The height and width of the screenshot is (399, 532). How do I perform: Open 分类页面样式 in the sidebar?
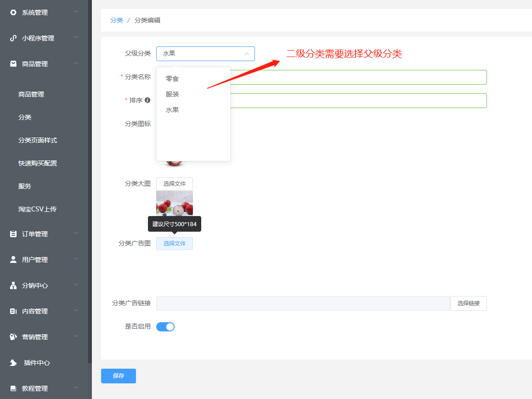[38, 140]
